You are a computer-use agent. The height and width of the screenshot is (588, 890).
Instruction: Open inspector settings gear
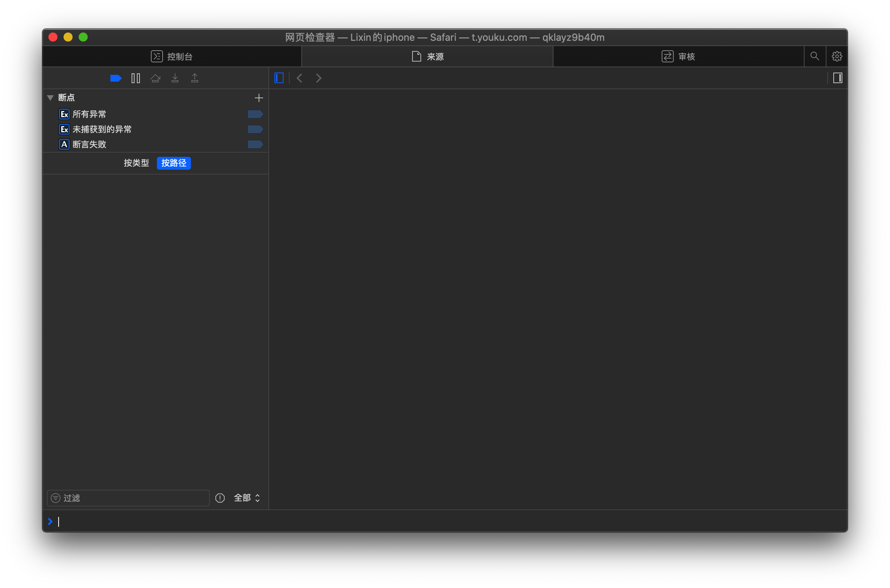pos(837,57)
